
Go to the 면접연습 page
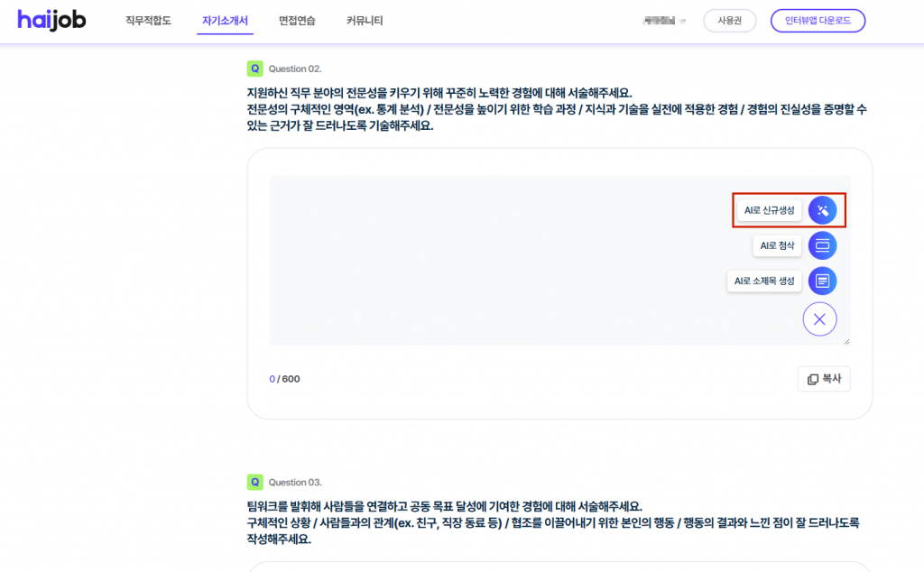[297, 20]
